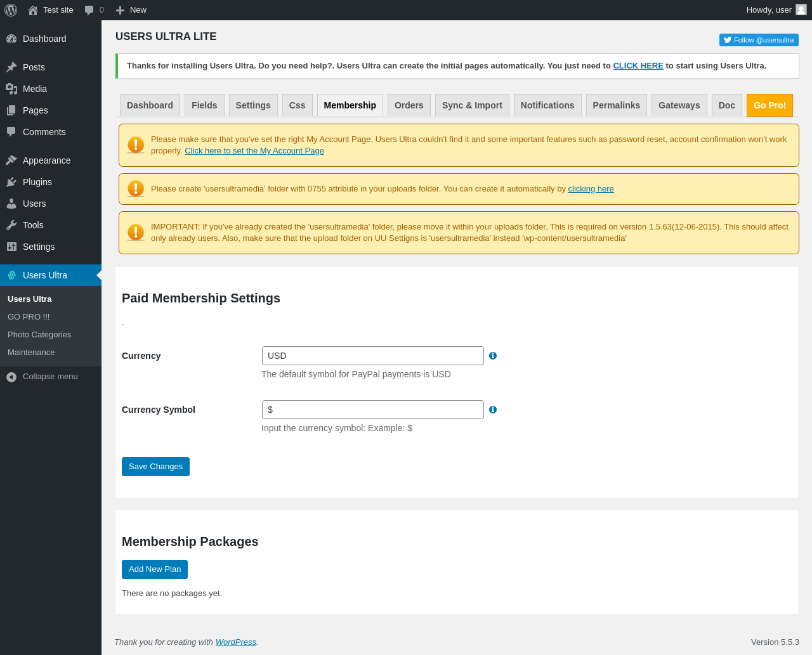
Task: Focus the Currency Symbol input field
Action: (x=373, y=410)
